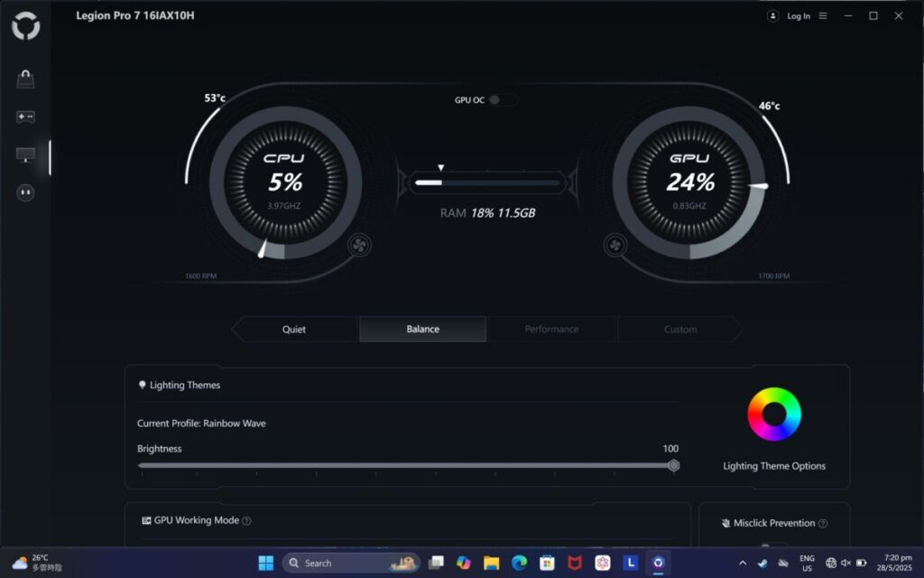Click the 1700 RPM fan speed
This screenshot has width=924, height=578.
[x=773, y=276]
